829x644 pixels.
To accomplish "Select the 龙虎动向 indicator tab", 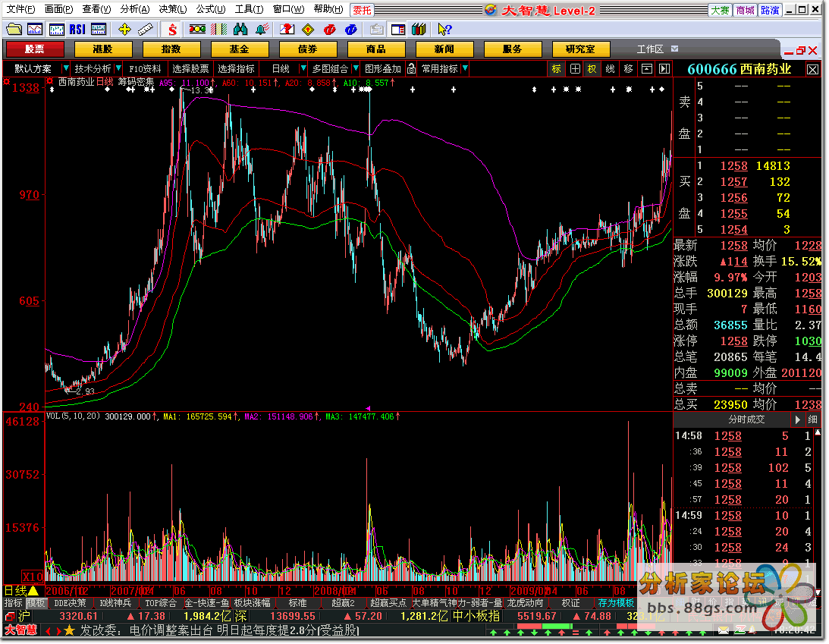I will pyautogui.click(x=525, y=603).
